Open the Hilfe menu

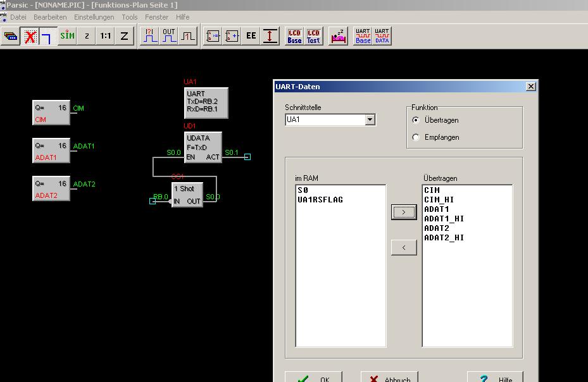[183, 17]
